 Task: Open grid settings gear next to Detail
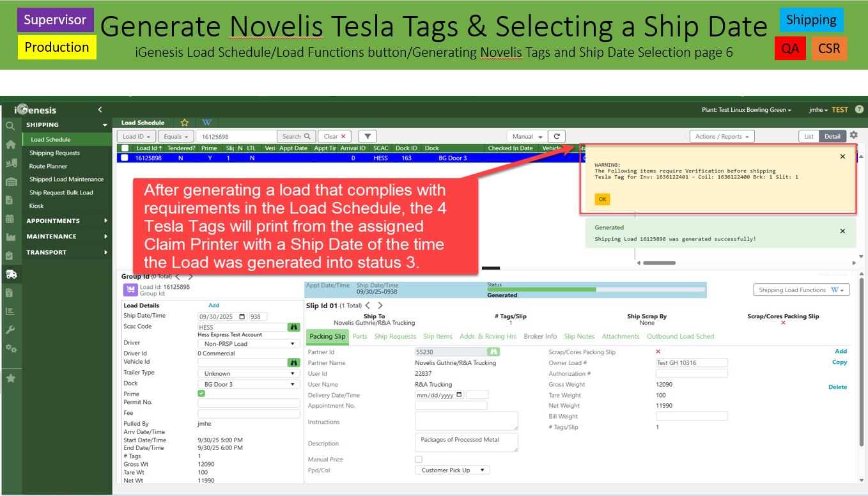pos(853,136)
